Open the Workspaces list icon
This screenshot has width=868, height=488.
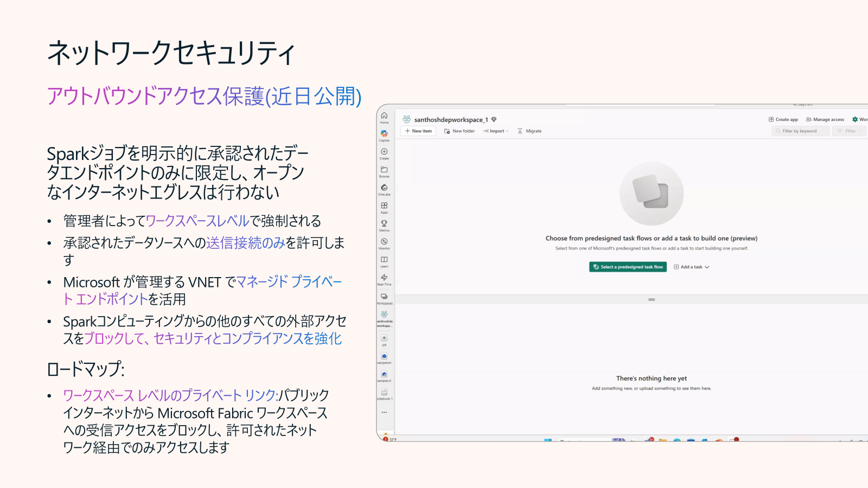(384, 298)
